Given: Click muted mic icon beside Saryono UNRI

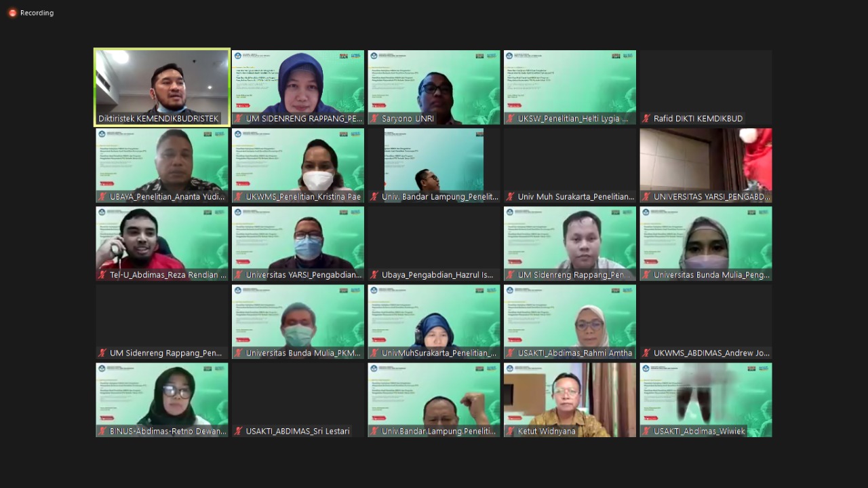Looking at the screenshot, I should click(x=374, y=119).
